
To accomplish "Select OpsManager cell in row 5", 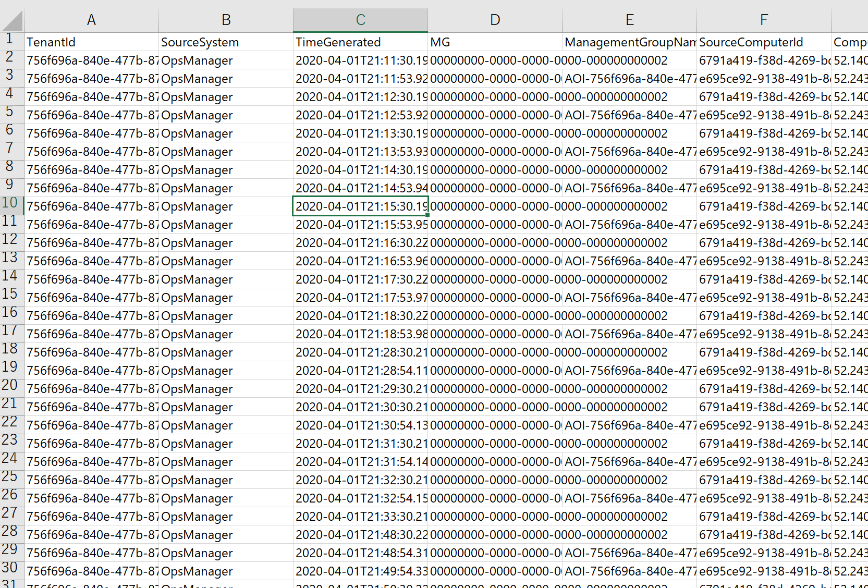I will [226, 115].
